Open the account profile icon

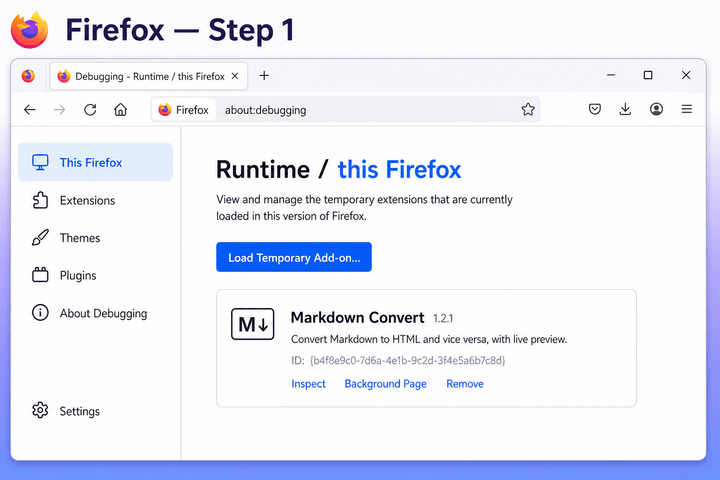(x=656, y=109)
